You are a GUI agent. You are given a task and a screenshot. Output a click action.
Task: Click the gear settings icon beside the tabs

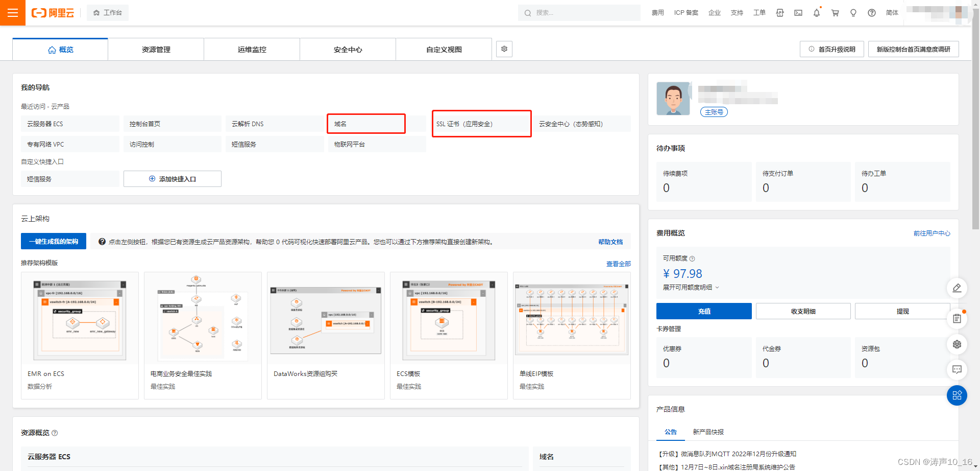point(504,49)
